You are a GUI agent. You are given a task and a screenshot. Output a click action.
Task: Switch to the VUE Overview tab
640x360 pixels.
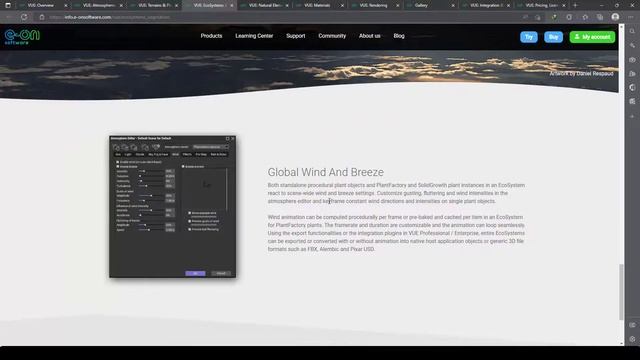coord(41,6)
